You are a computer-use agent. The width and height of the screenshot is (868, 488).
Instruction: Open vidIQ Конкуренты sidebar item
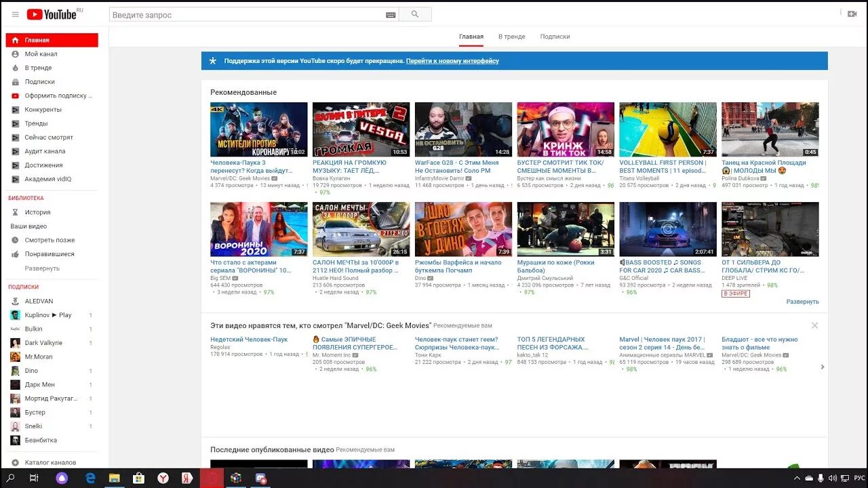click(52, 109)
